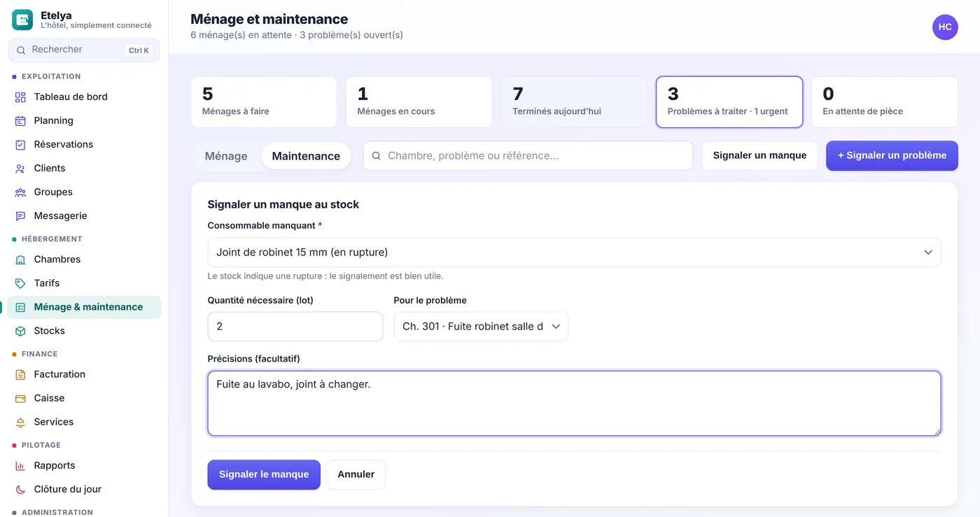Submit with Signaler le manque button
This screenshot has width=980, height=517.
coord(264,474)
